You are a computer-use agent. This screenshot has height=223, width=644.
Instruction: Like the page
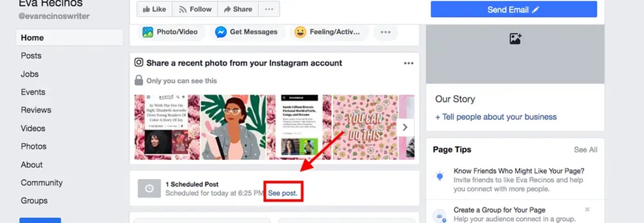(x=154, y=9)
